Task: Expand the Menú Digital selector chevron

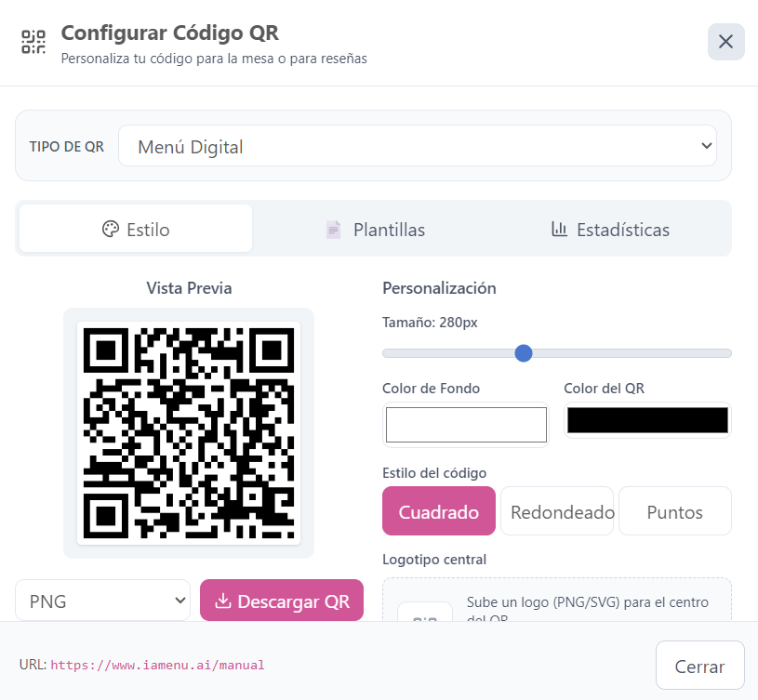Action: coord(705,145)
